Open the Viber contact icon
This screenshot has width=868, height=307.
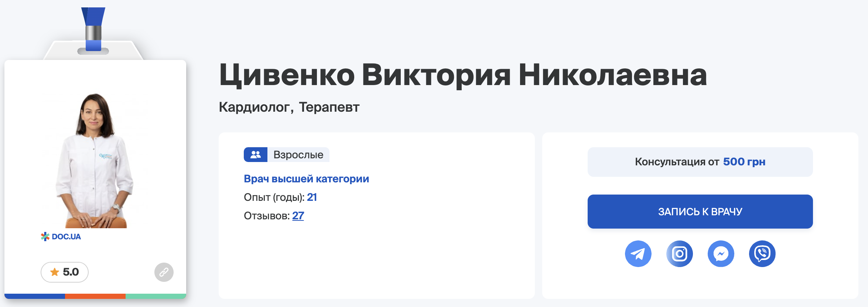click(762, 254)
